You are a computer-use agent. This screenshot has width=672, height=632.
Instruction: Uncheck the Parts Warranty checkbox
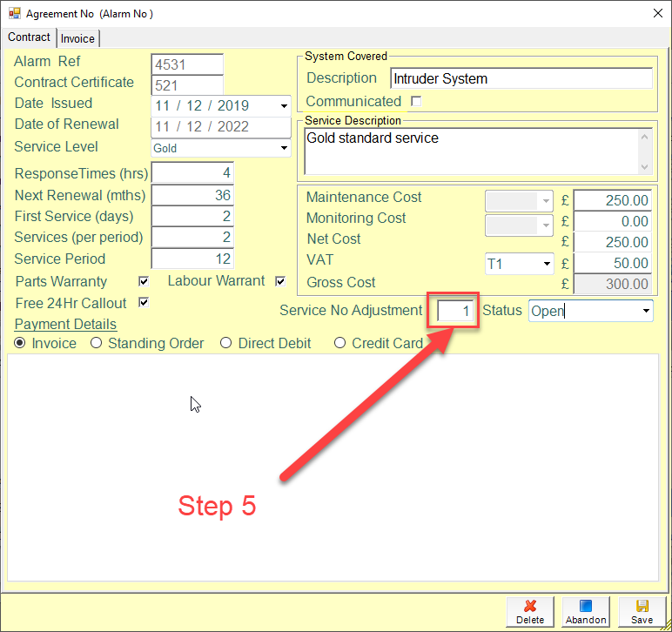click(144, 281)
